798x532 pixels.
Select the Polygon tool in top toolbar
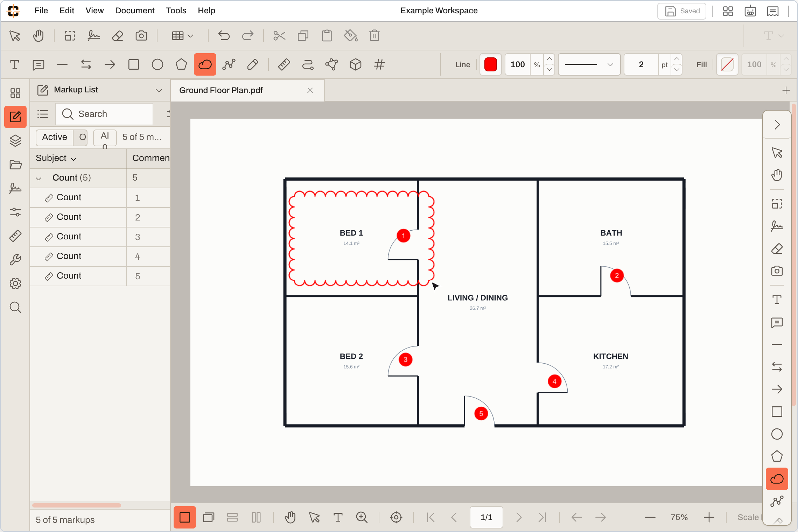(x=181, y=64)
